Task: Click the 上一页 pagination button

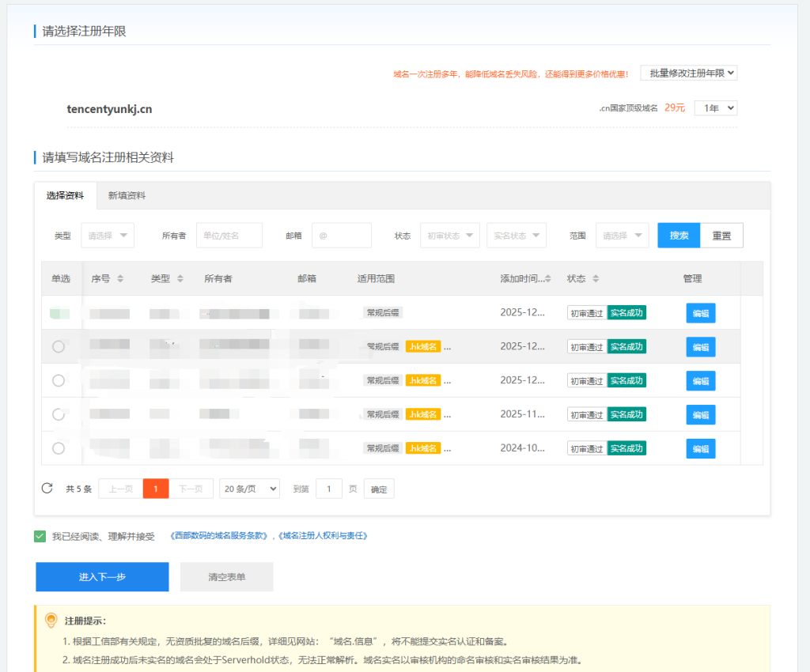Action: pyautogui.click(x=121, y=489)
